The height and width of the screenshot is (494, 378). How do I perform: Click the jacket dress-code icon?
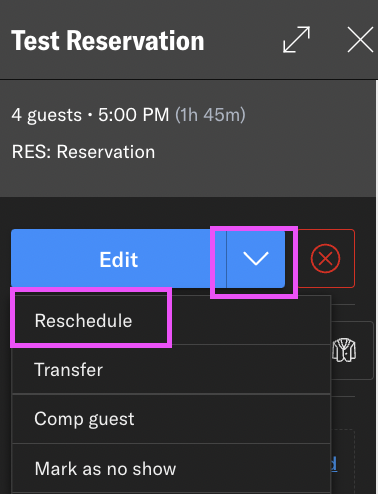click(x=344, y=350)
